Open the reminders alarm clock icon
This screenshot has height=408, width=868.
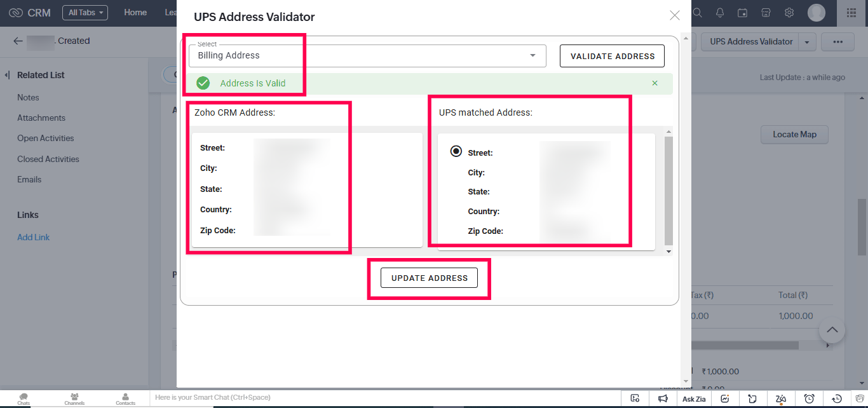[810, 398]
